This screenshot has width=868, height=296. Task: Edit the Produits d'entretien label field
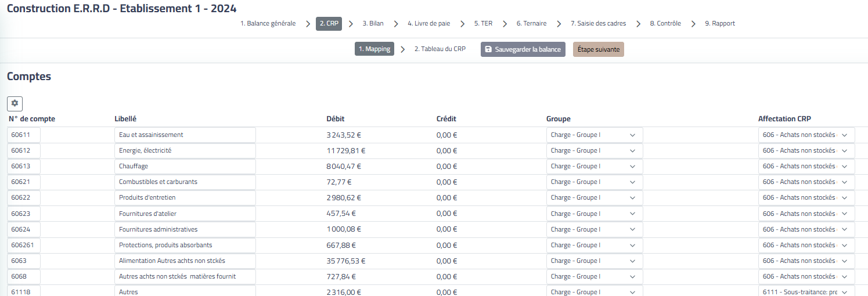(x=185, y=198)
